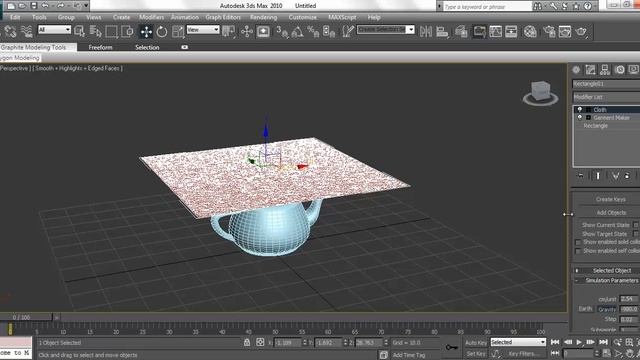The image size is (640, 360).
Task: Activate the Select and Rotate tool
Action: coord(162,31)
